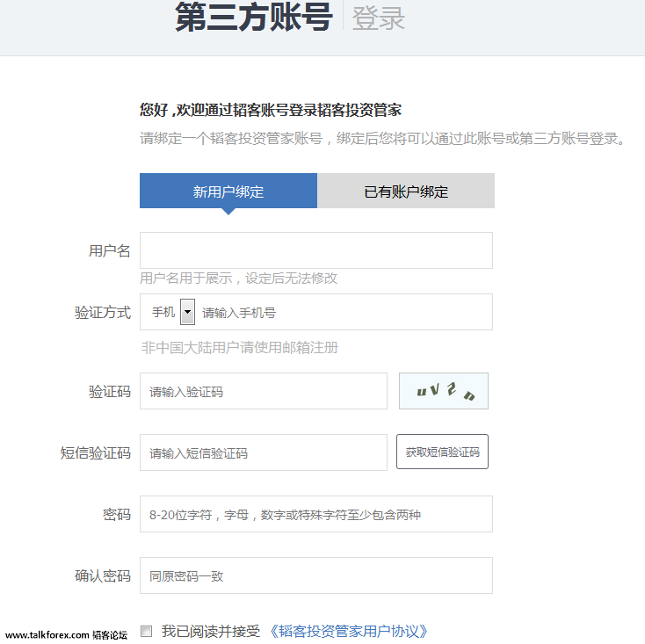
Task: Switch to 新用户绑定 tab
Action: click(228, 191)
